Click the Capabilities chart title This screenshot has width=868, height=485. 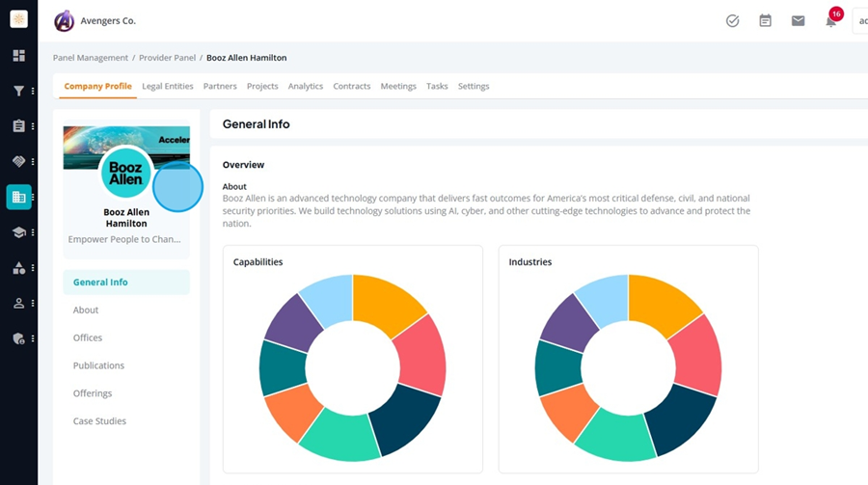click(258, 262)
